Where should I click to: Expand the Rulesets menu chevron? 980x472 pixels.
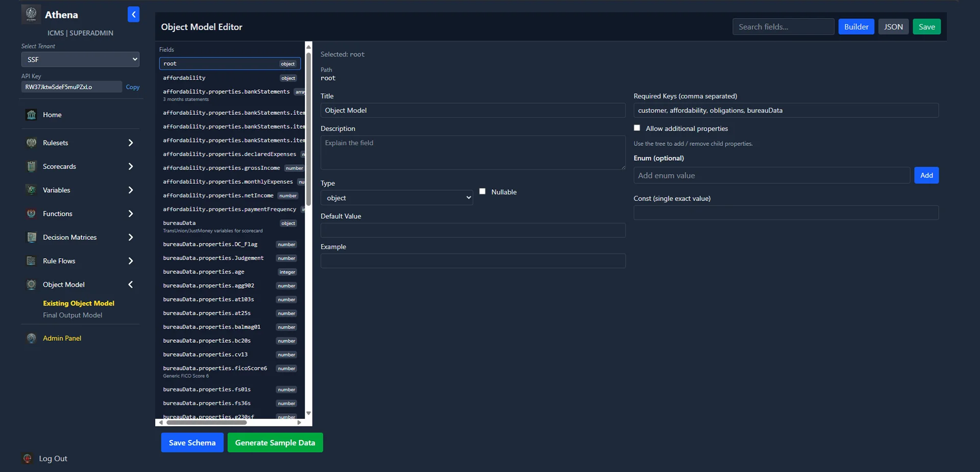(x=131, y=143)
